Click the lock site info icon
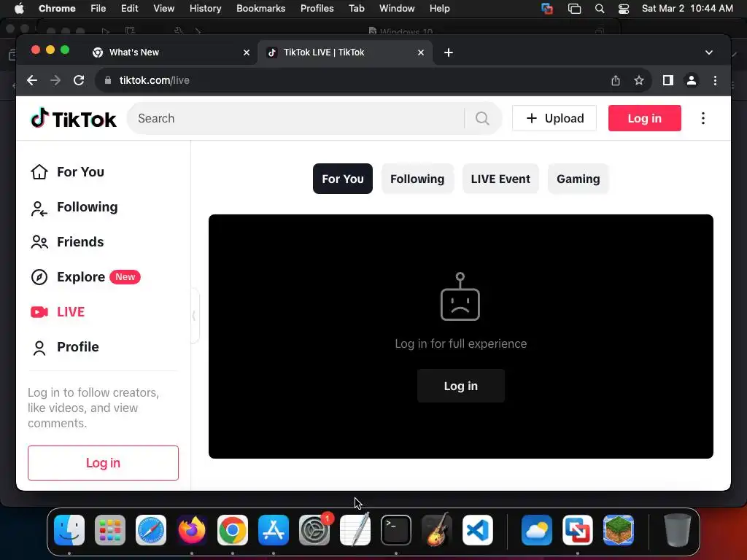Screen dimensions: 747x560 point(108,80)
